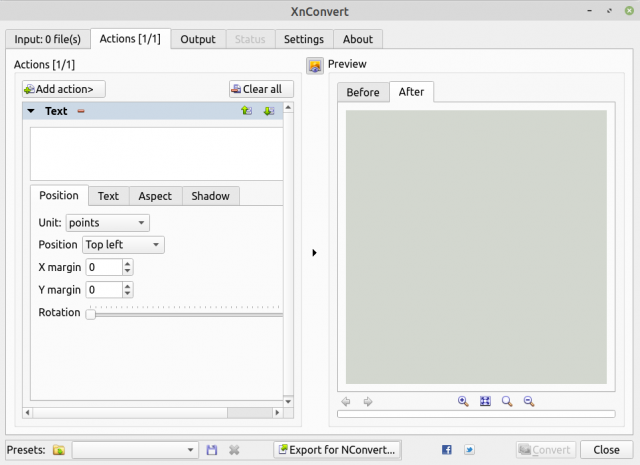Select the Position sub-tab
640x465 pixels.
[59, 195]
